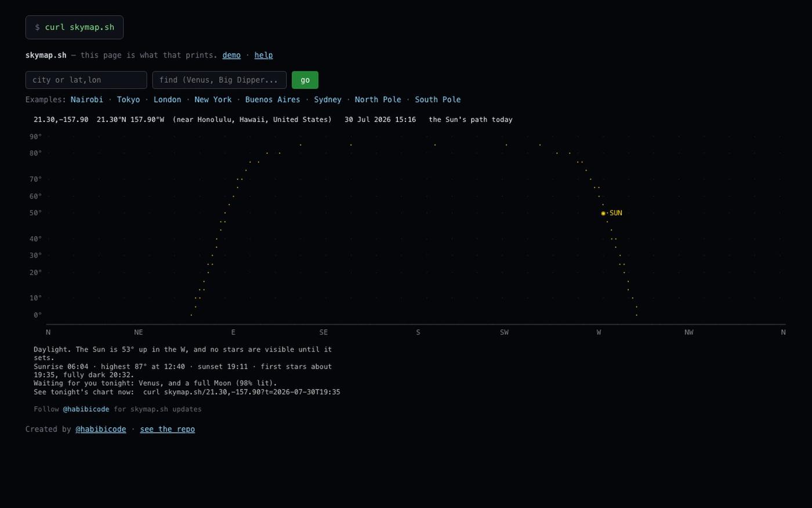Viewport: 812px width, 508px height.
Task: Click the "21.30°N 157.90°W" text
Action: pos(130,120)
